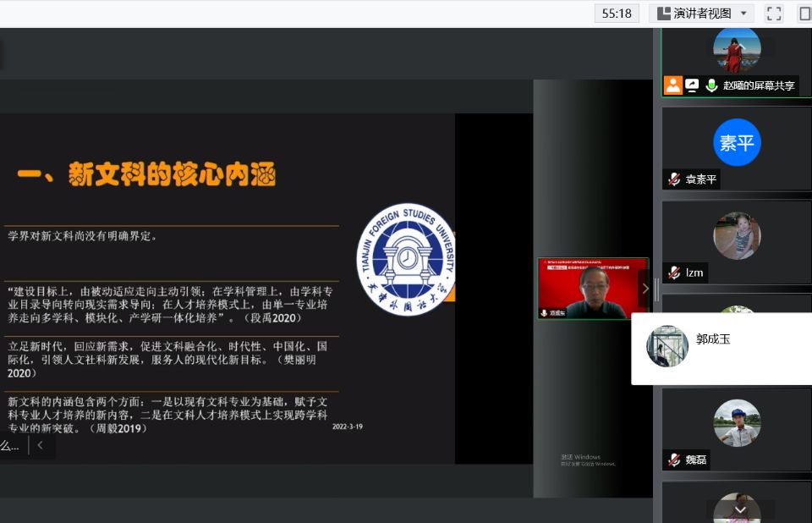Click the speaker video thumbnail with red background
This screenshot has height=523, width=812.
point(592,288)
